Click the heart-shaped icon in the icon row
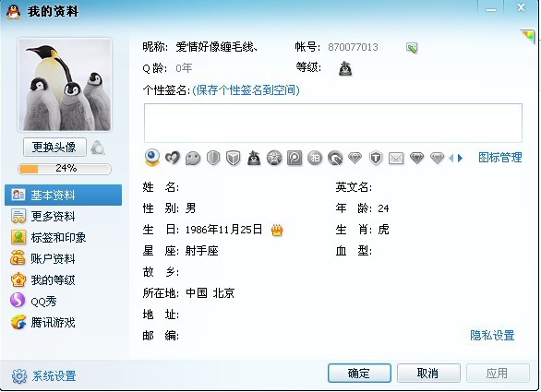This screenshot has height=392, width=541. click(x=173, y=159)
